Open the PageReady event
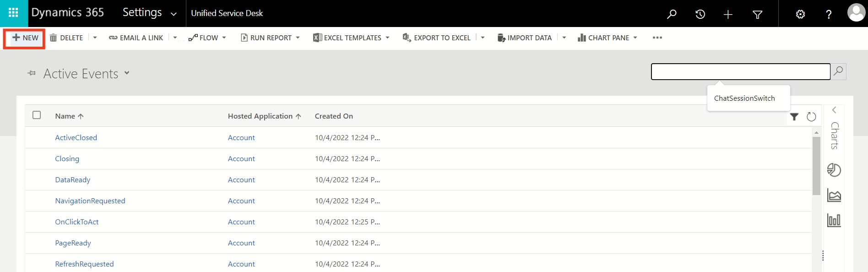Screen dimensions: 868x272 point(73,243)
